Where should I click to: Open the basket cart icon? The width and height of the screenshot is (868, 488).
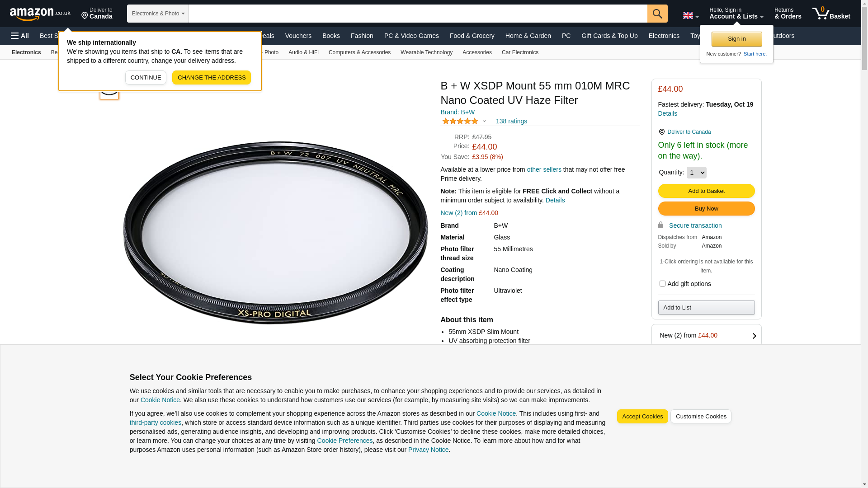(x=831, y=14)
